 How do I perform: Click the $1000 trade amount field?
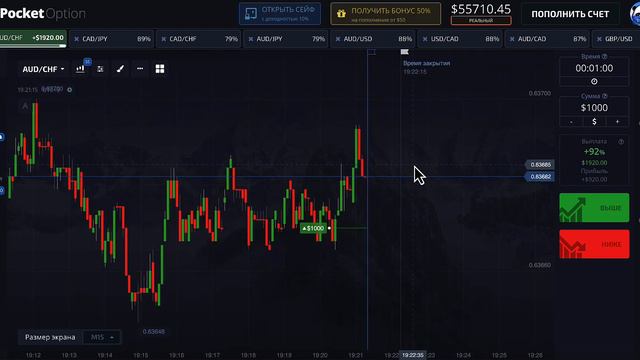coord(594,108)
